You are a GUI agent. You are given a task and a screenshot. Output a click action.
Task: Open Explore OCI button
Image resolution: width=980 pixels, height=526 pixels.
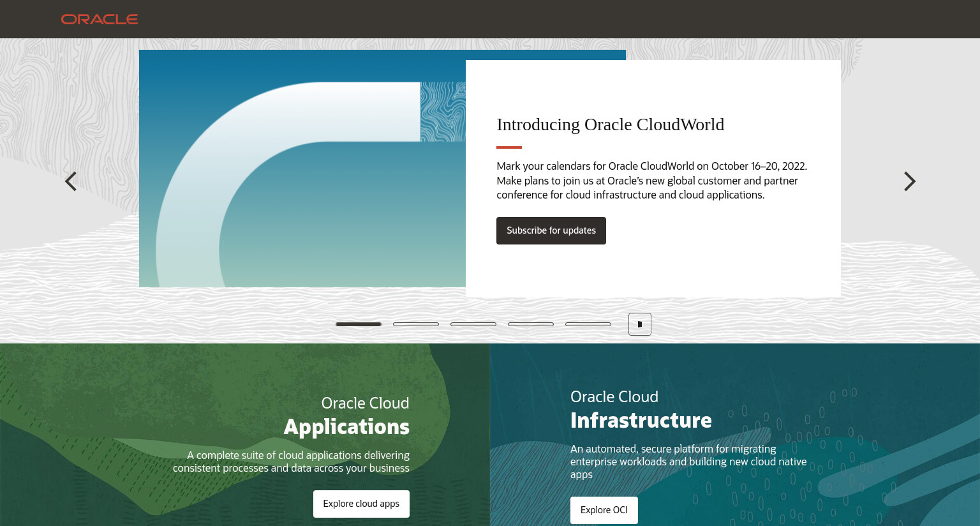click(604, 510)
